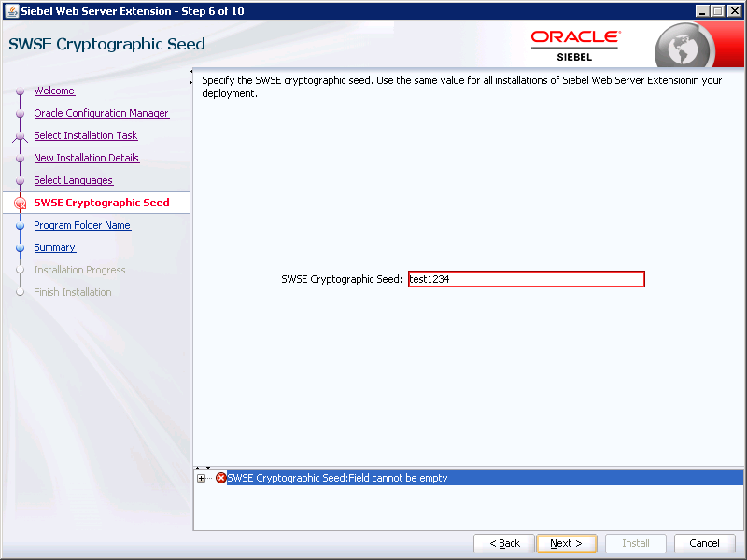The height and width of the screenshot is (560, 747).
Task: Open Program Folder Name step
Action: tap(82, 225)
